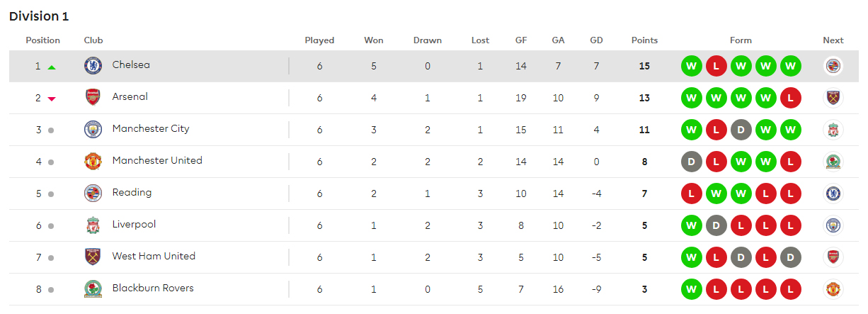
Task: Open Arsenal's next opponent crest in the Next column
Action: pyautogui.click(x=833, y=98)
